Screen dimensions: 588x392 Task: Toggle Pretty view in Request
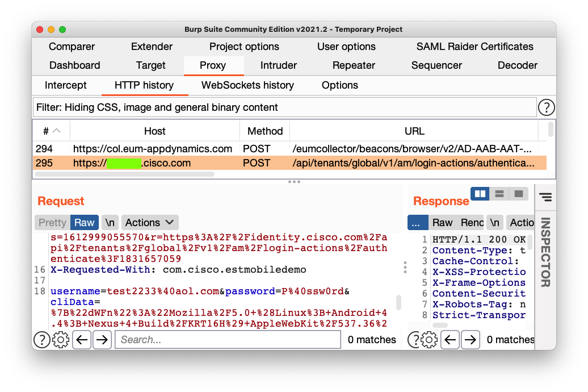click(x=52, y=223)
